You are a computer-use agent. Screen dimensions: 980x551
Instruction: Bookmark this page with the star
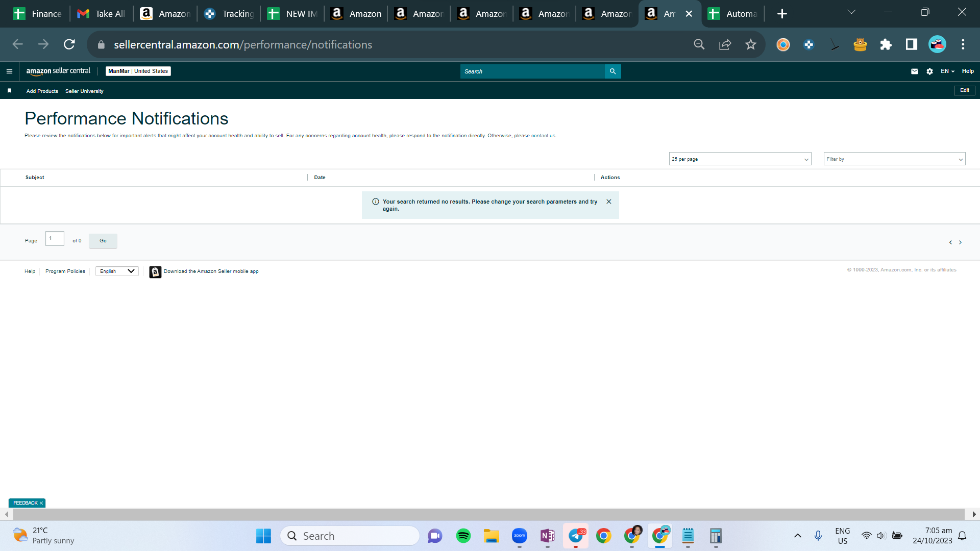[x=750, y=44]
